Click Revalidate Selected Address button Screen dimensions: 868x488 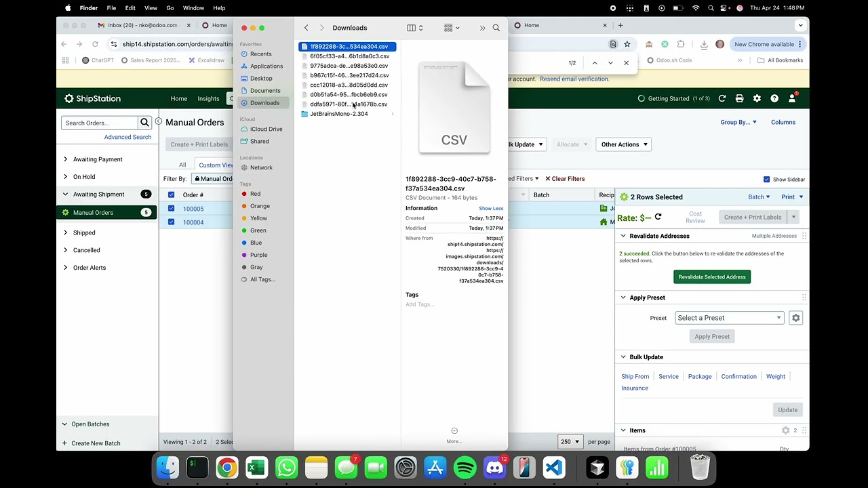pos(712,277)
